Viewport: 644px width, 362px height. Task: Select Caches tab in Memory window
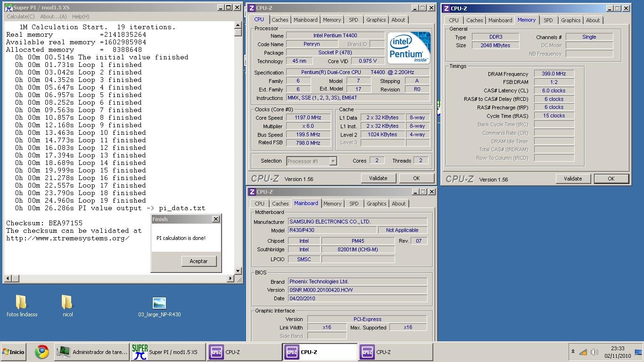click(474, 20)
